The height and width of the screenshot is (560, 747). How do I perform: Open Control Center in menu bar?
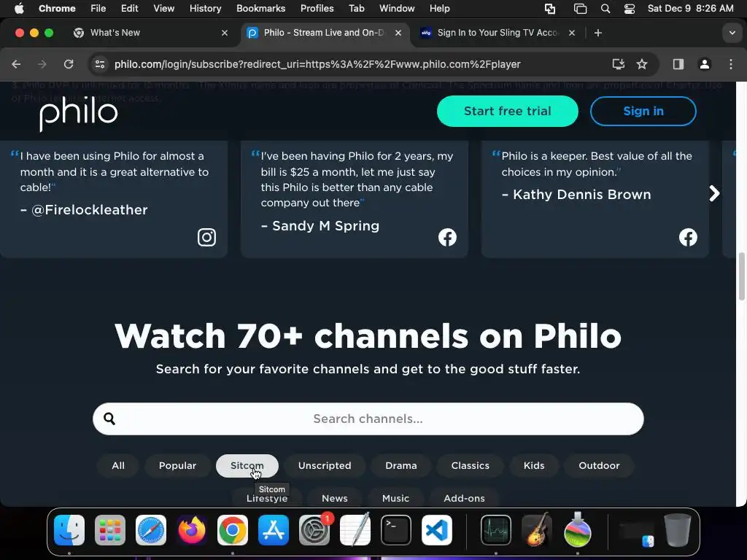[630, 9]
